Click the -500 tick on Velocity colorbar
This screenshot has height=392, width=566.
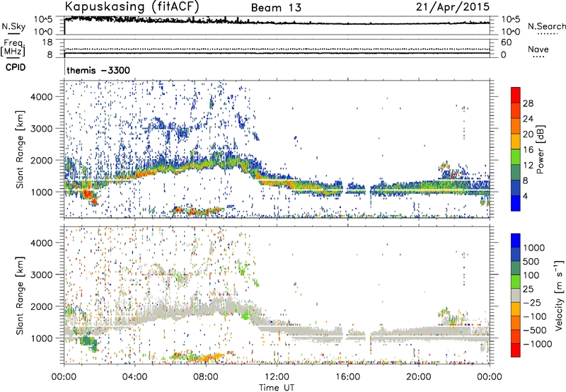pos(535,330)
